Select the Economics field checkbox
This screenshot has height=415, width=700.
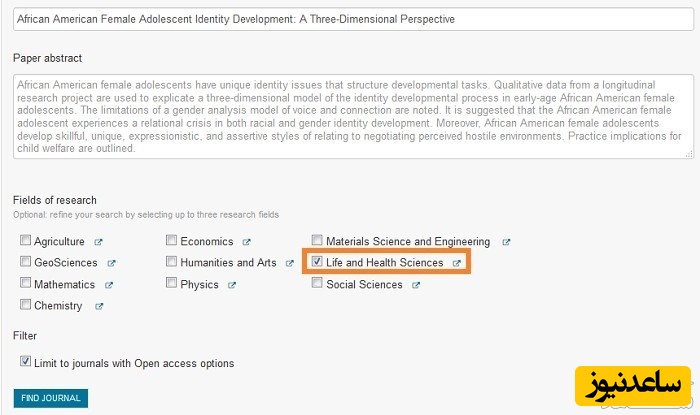pyautogui.click(x=172, y=241)
